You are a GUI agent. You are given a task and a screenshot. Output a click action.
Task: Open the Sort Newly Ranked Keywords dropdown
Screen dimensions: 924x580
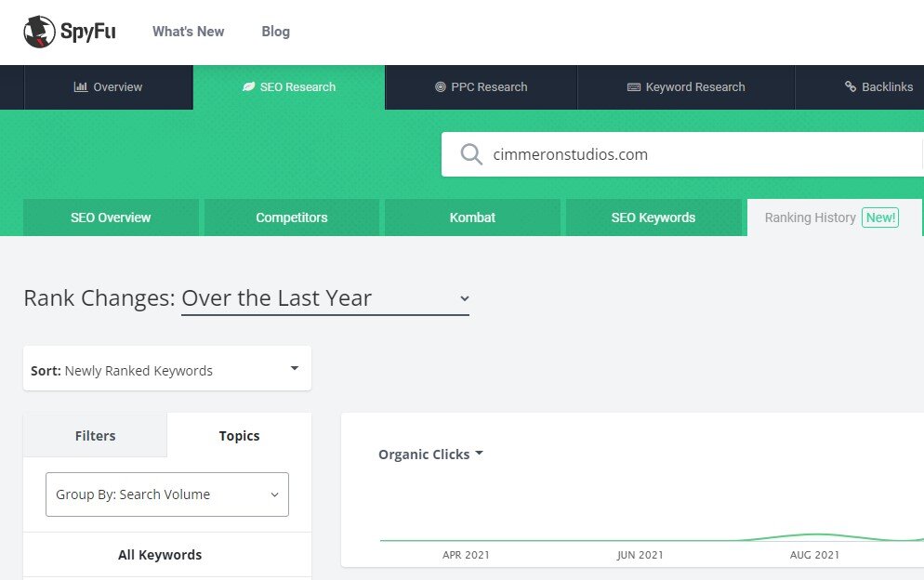point(167,368)
